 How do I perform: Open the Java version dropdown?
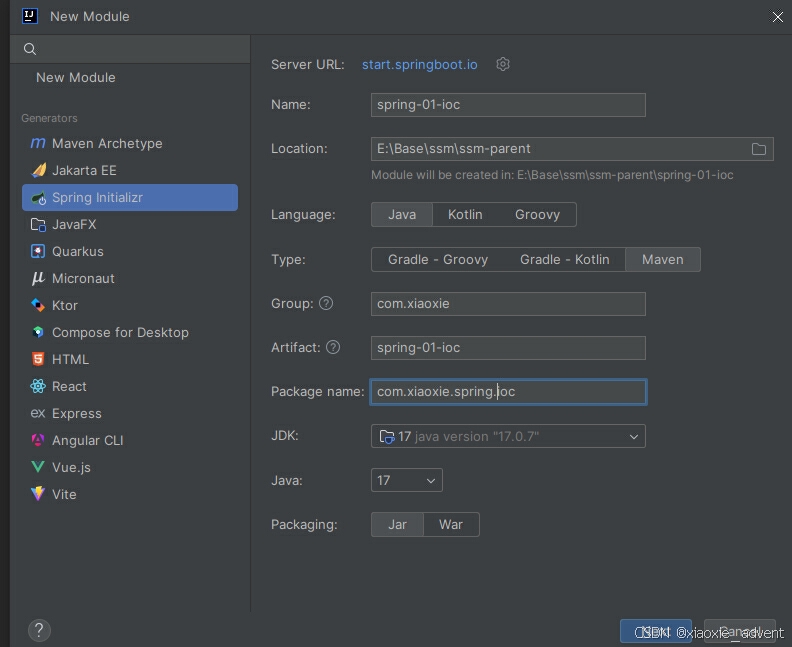pos(407,480)
